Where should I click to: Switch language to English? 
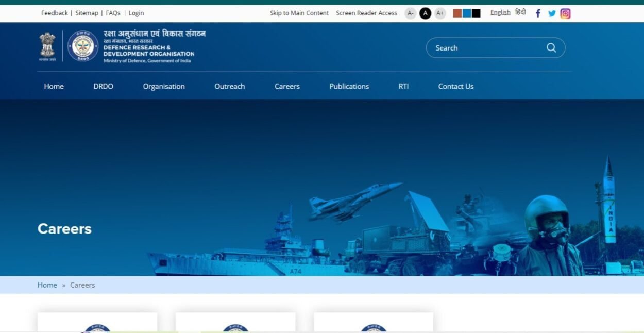point(500,12)
